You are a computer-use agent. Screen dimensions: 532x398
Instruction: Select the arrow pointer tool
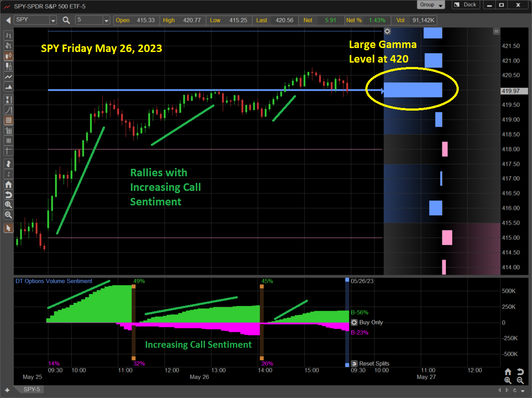[8, 228]
